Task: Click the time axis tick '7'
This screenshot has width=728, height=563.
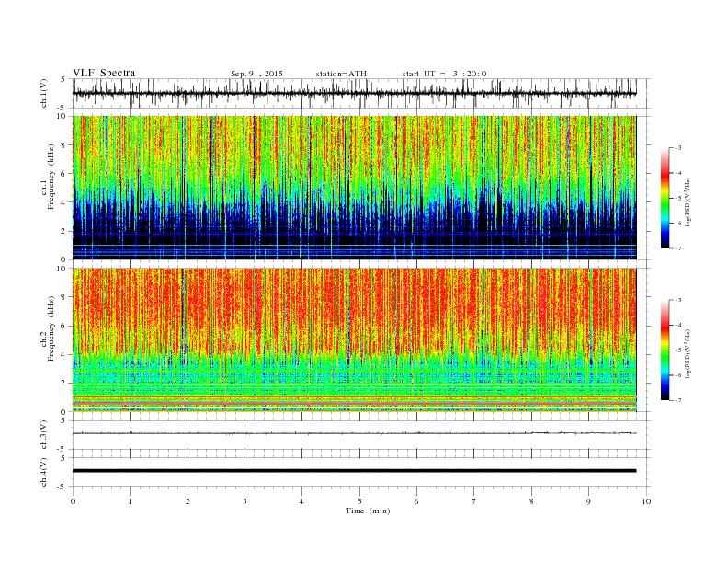Action: pos(474,501)
